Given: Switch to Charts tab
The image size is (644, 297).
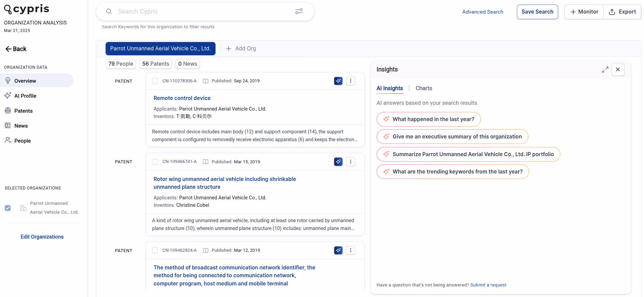Looking at the screenshot, I should [424, 88].
